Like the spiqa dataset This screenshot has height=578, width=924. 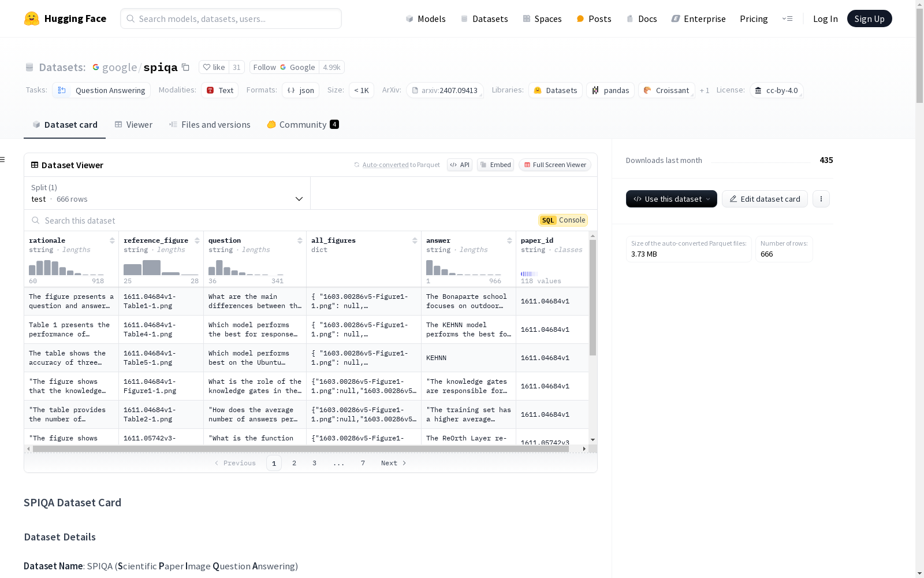tap(214, 67)
